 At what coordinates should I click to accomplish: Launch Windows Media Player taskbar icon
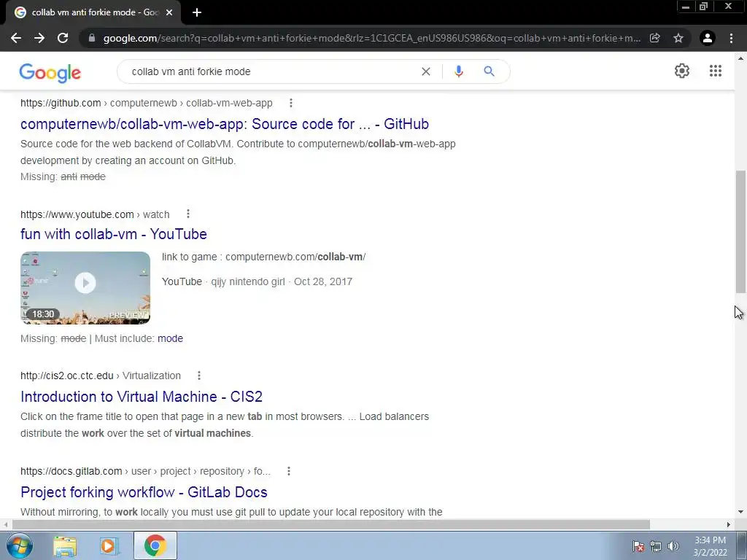click(x=109, y=545)
